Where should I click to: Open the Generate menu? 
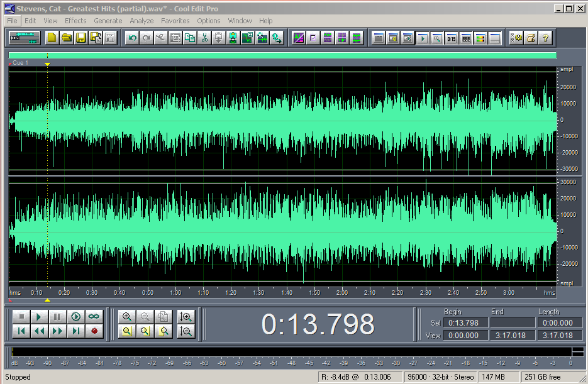pos(108,21)
